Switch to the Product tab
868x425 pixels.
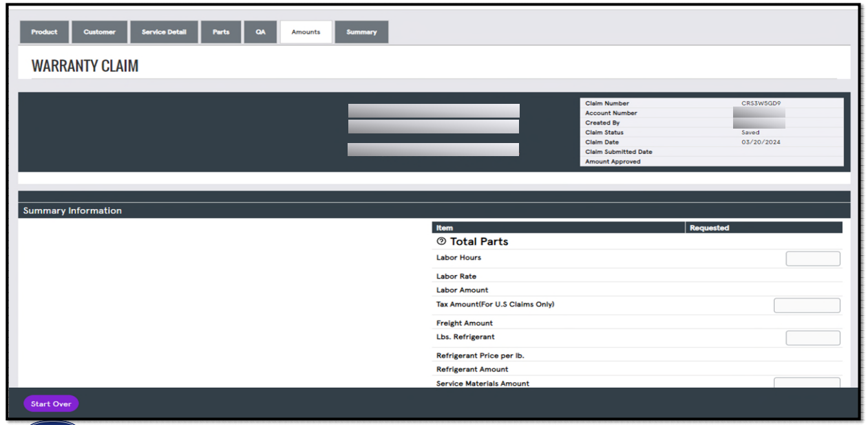(x=44, y=31)
